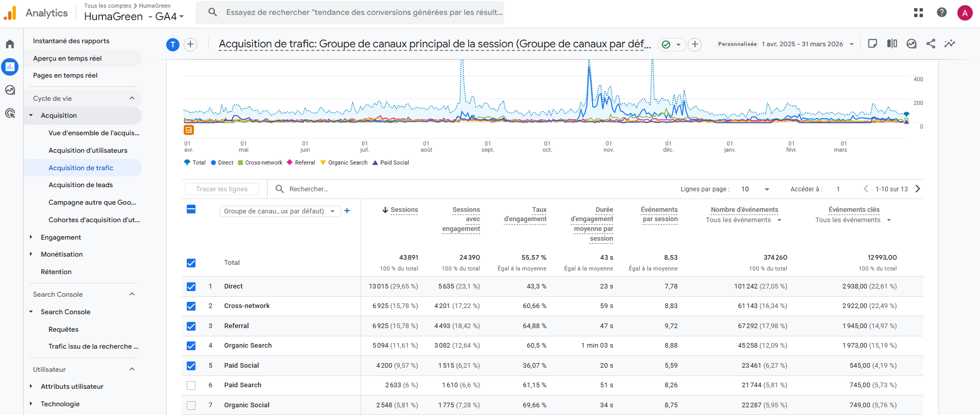Screen dimensions: 980x415
Task: Open Acquisition d'utilisateurs report
Action: (88, 150)
